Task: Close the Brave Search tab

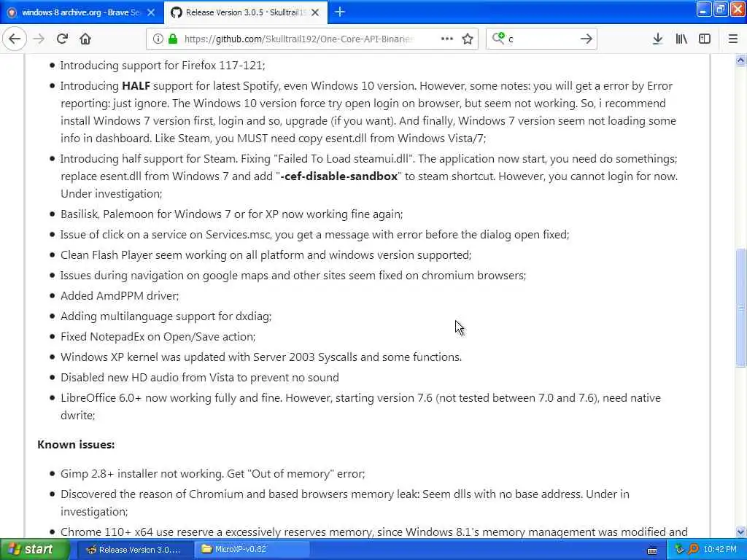Action: click(151, 12)
